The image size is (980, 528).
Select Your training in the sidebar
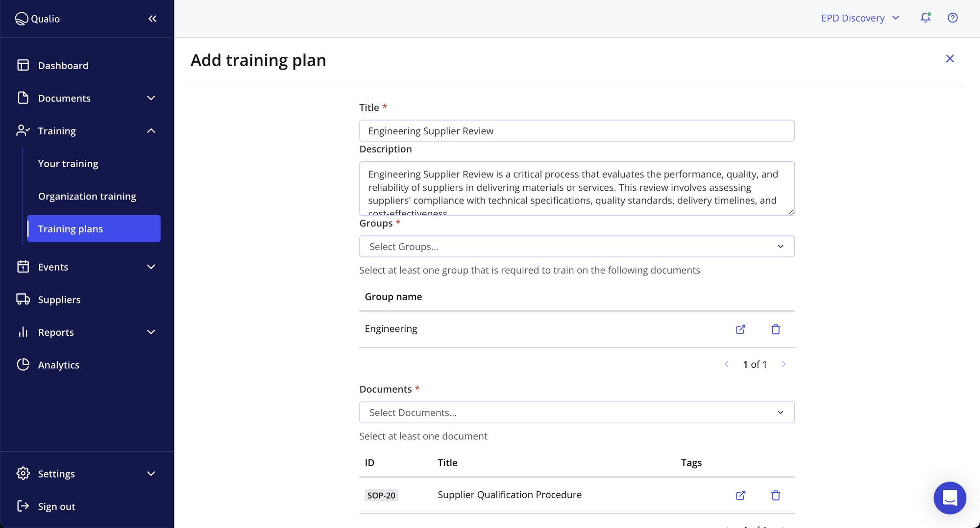(x=68, y=163)
